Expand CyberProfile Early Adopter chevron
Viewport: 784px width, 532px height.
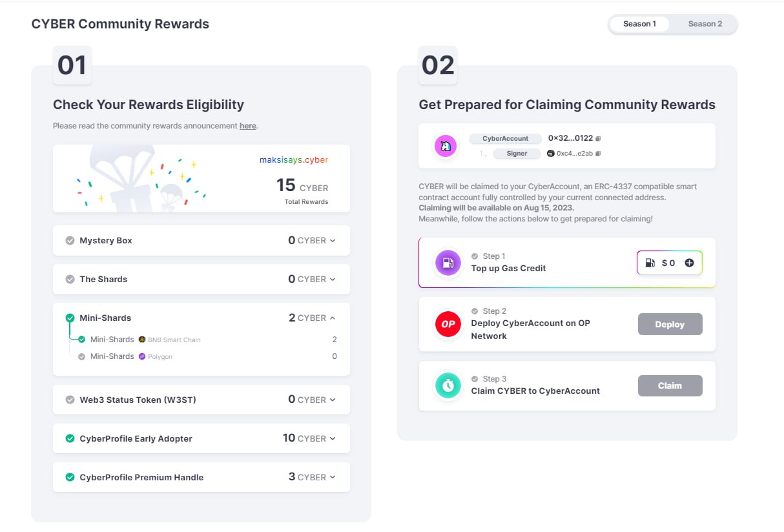333,439
